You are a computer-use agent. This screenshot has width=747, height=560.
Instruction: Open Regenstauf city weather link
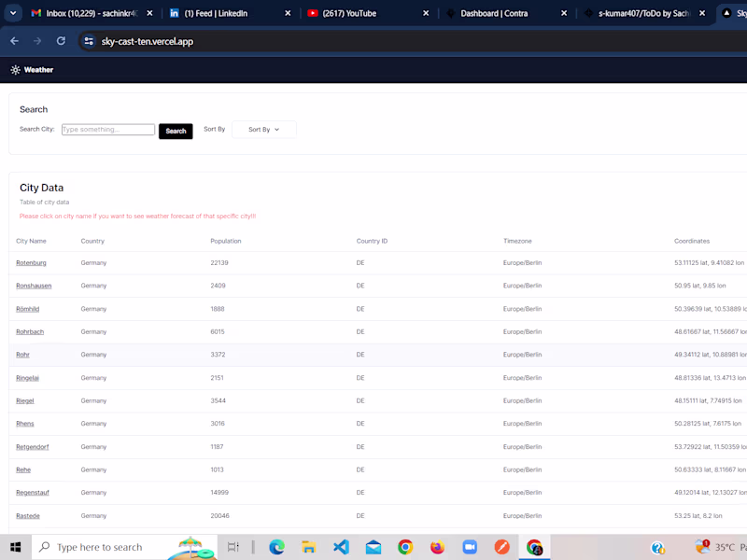point(33,493)
